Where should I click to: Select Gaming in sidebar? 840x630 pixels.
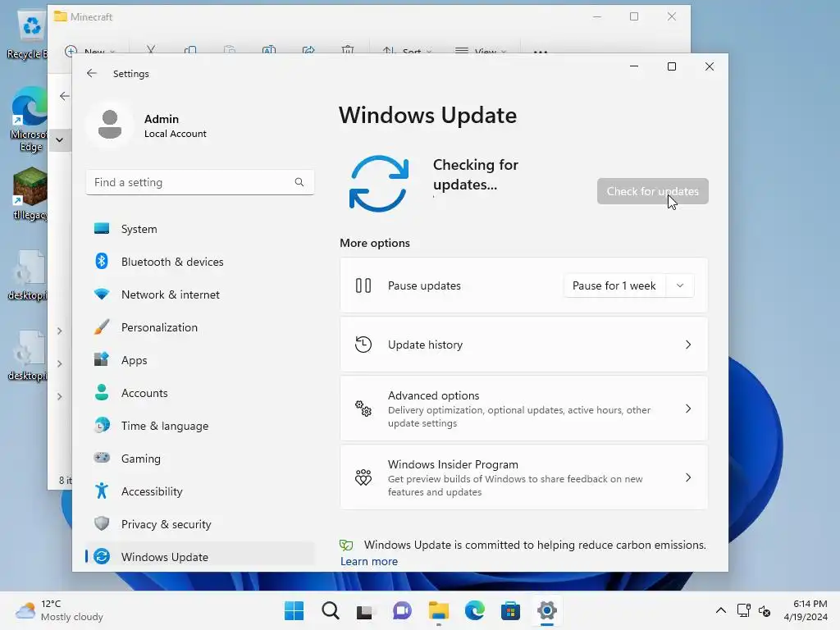point(199,459)
